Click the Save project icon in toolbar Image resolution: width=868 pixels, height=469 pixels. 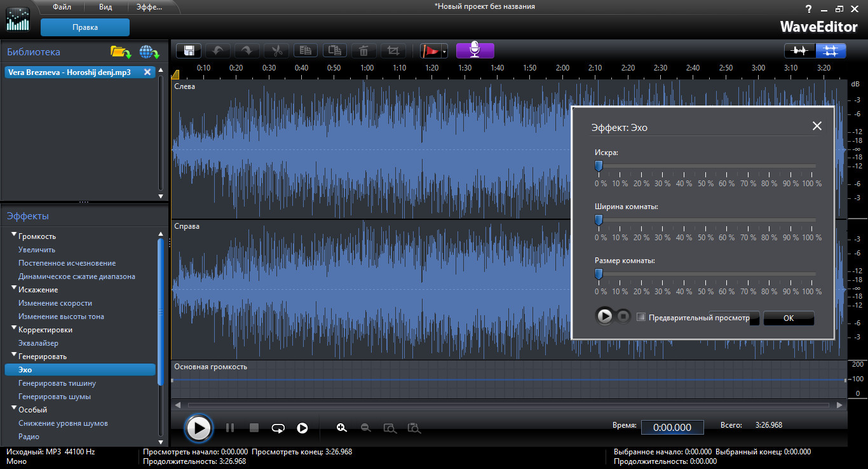[x=189, y=51]
